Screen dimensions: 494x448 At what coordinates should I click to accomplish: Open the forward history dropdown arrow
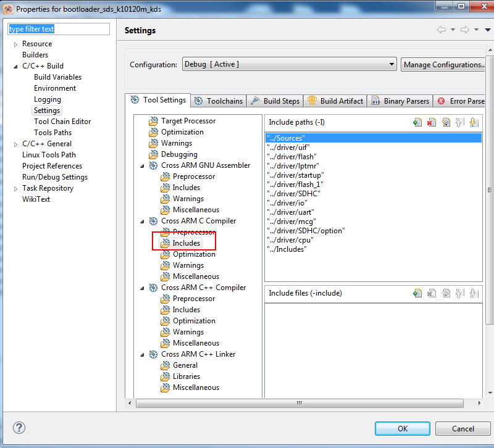pos(476,30)
